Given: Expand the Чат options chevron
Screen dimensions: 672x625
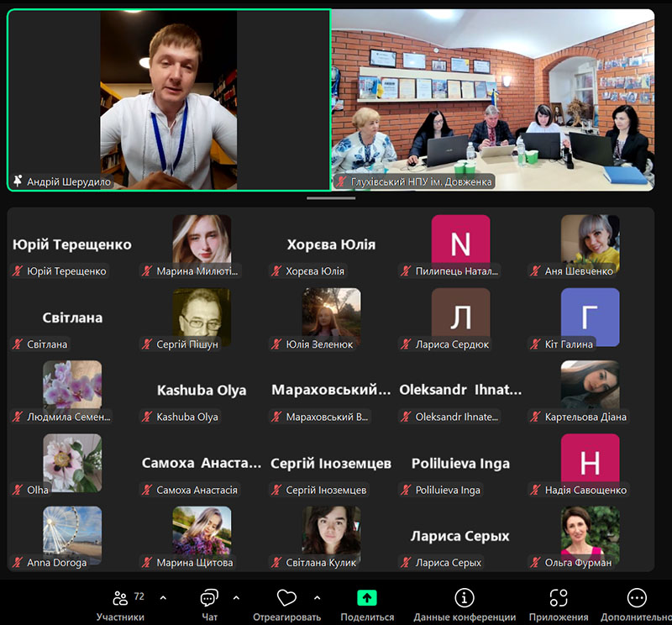Looking at the screenshot, I should pyautogui.click(x=236, y=597).
